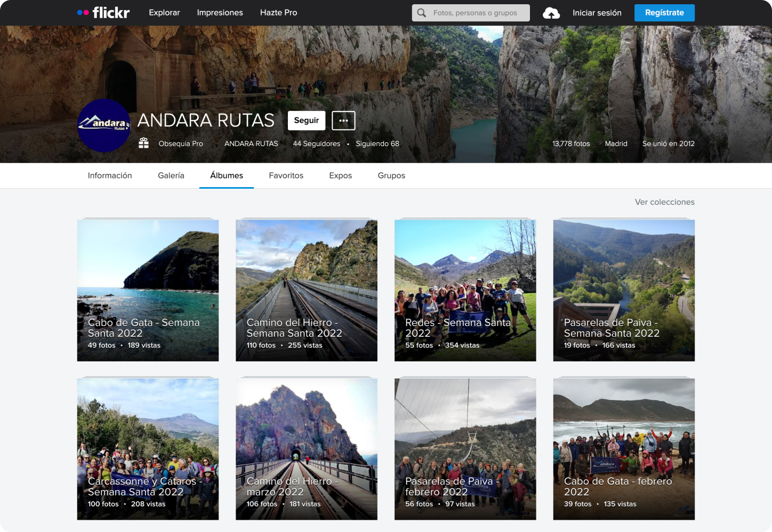Switch to the Galería tab
This screenshot has width=772, height=532.
click(x=171, y=175)
